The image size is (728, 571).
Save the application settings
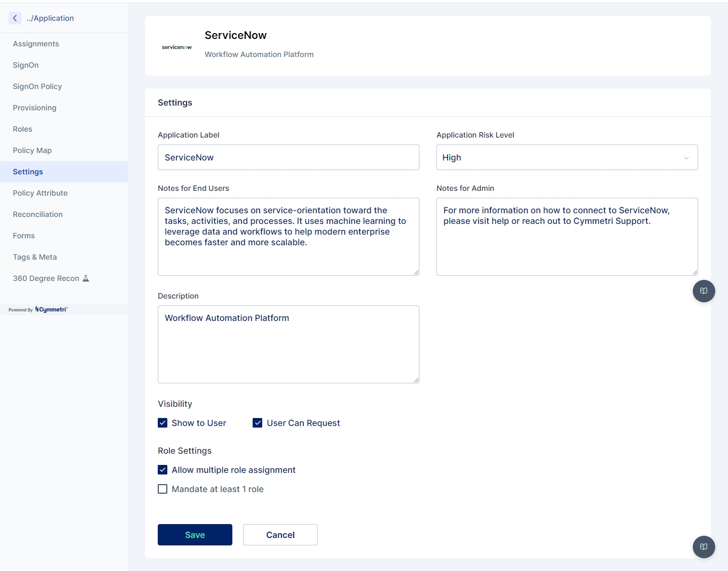click(195, 535)
